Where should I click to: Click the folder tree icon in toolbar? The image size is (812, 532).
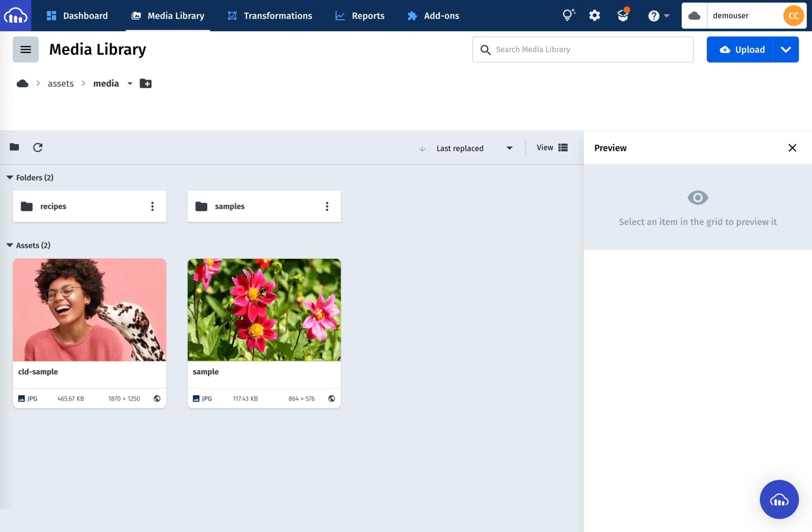pyautogui.click(x=15, y=147)
